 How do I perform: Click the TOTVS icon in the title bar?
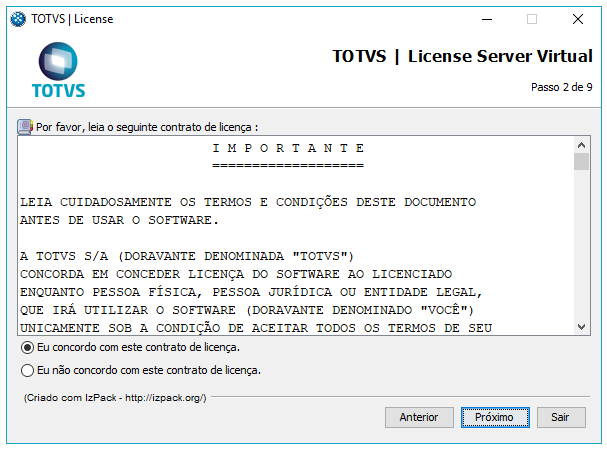coord(18,19)
